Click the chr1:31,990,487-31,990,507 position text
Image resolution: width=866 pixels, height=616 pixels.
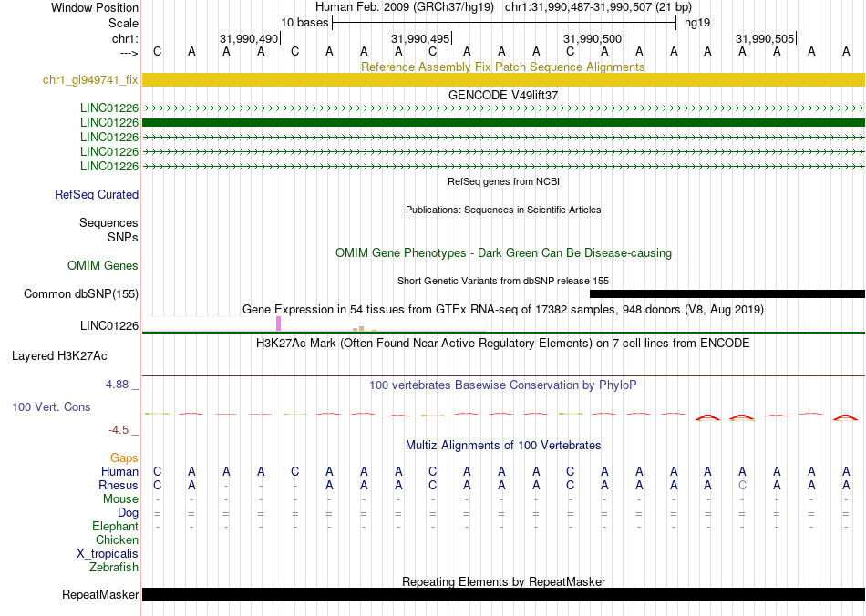pyautogui.click(x=598, y=7)
